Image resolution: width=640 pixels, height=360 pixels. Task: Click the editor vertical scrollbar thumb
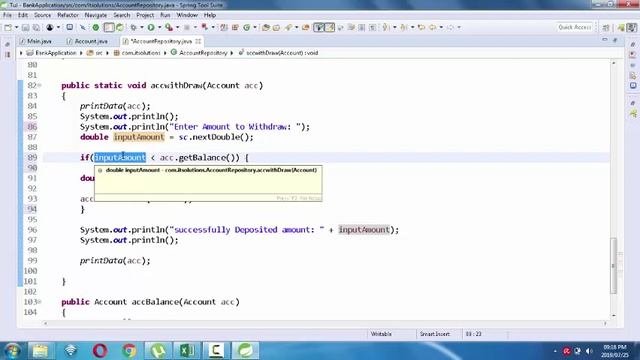(x=613, y=265)
